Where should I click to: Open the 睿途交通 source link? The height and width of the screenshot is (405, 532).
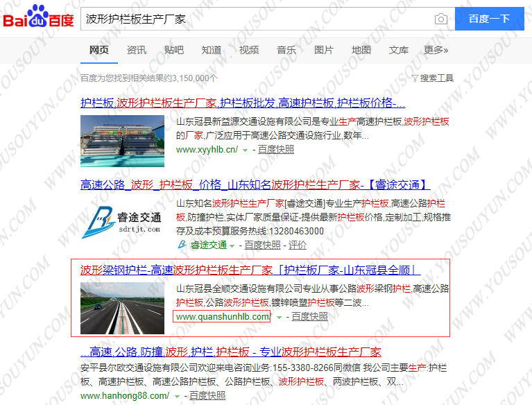(208, 245)
